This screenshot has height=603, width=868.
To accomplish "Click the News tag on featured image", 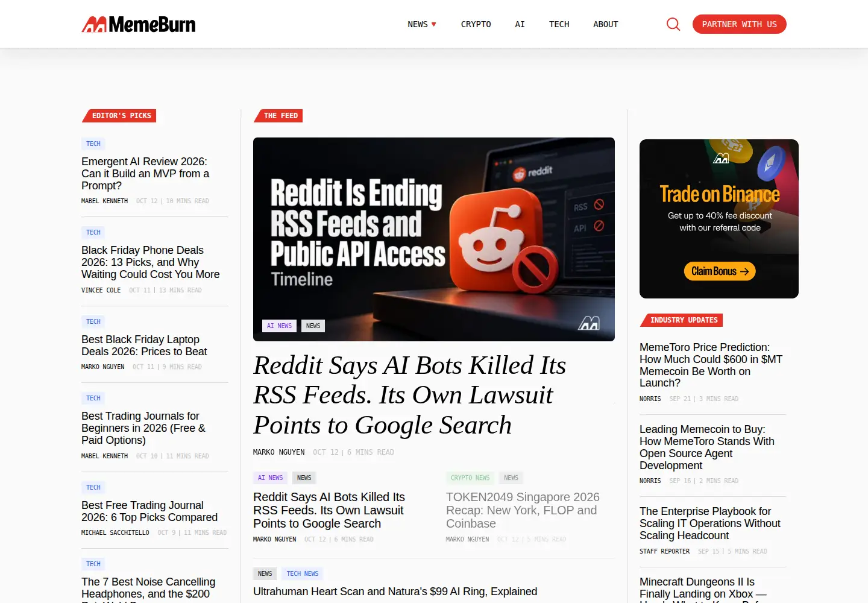I will tap(313, 326).
